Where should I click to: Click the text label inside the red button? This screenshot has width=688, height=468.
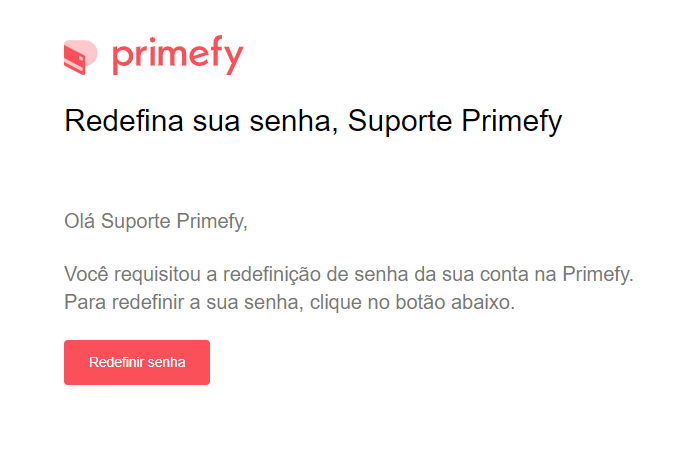pyautogui.click(x=137, y=362)
